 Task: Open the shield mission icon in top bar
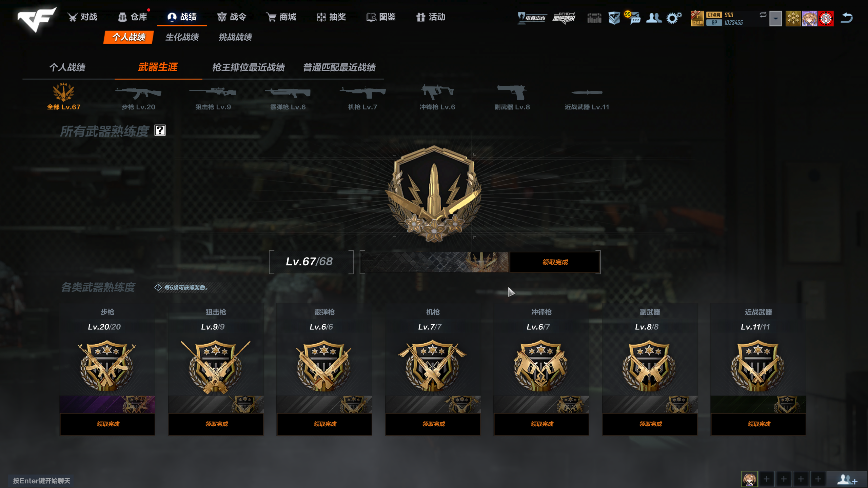(x=614, y=18)
